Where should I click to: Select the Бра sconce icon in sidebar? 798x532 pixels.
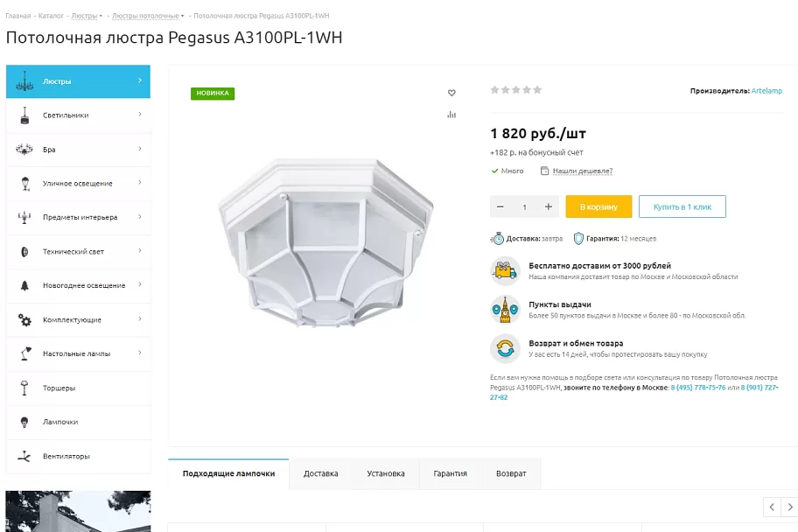[24, 149]
